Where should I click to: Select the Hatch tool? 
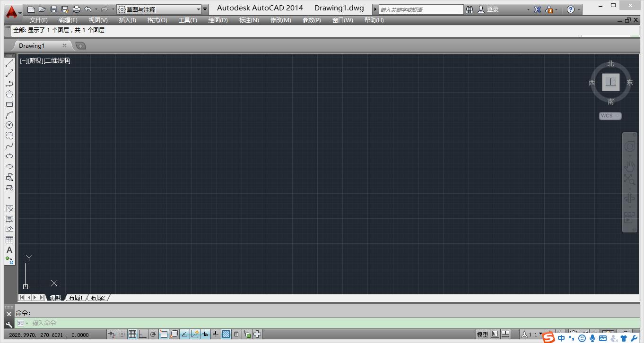(9, 208)
